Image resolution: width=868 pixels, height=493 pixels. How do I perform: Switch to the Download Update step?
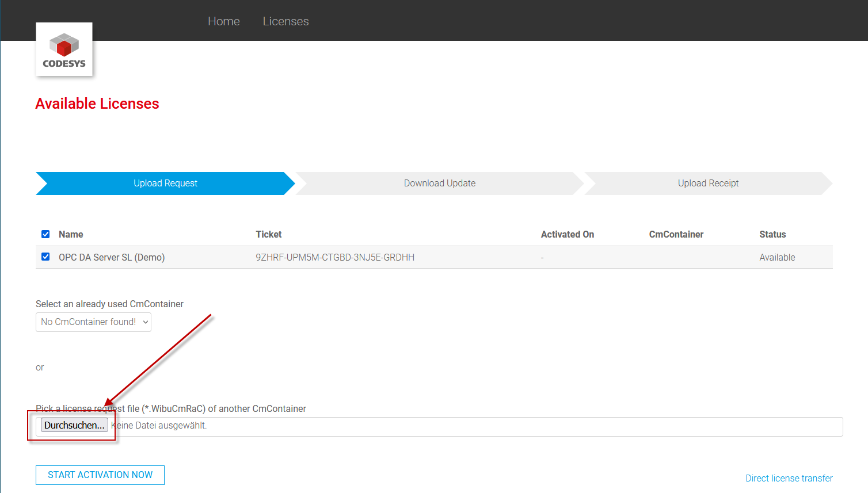click(439, 184)
